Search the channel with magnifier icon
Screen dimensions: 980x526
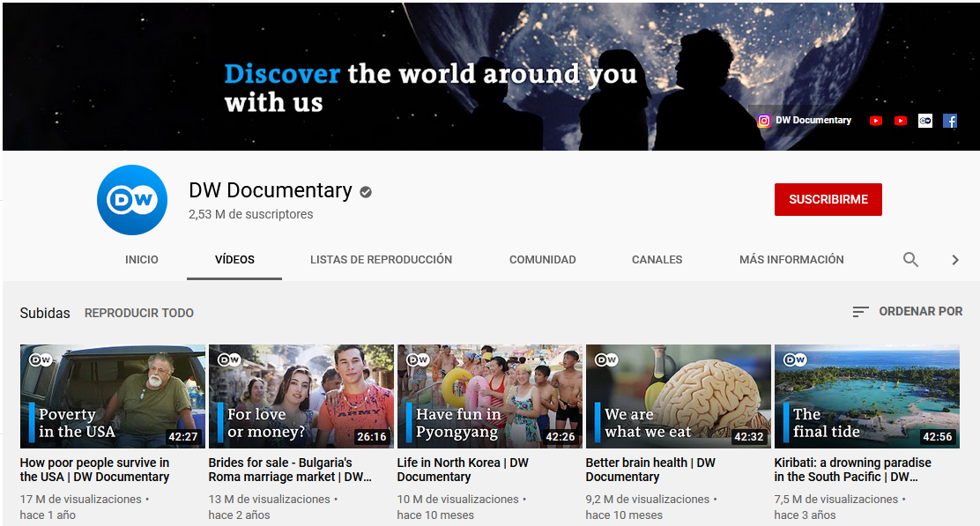910,259
